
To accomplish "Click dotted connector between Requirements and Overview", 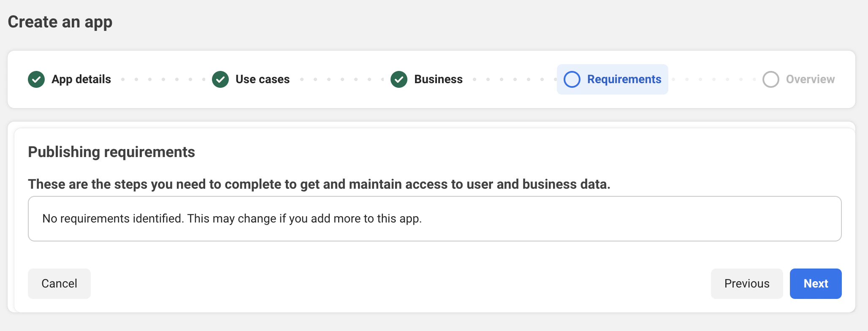I will click(x=713, y=79).
